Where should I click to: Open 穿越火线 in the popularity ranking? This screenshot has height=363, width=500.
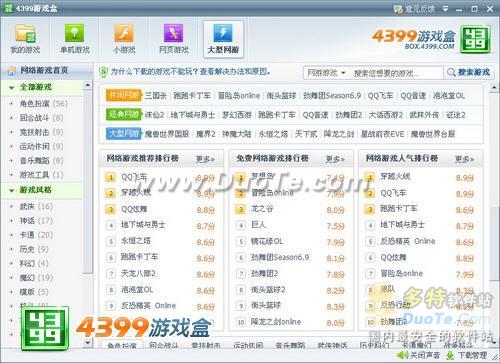395,177
